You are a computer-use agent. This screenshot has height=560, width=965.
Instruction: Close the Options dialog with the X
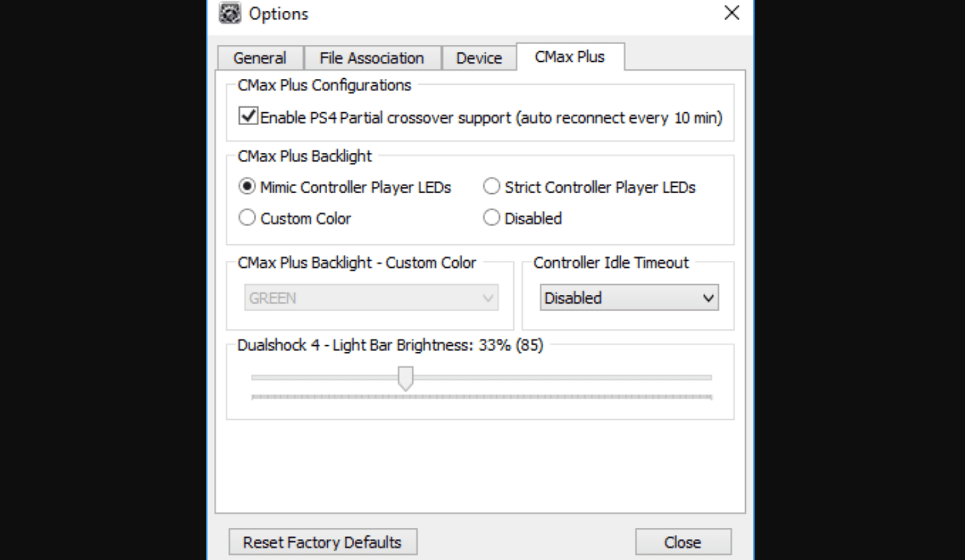(731, 13)
